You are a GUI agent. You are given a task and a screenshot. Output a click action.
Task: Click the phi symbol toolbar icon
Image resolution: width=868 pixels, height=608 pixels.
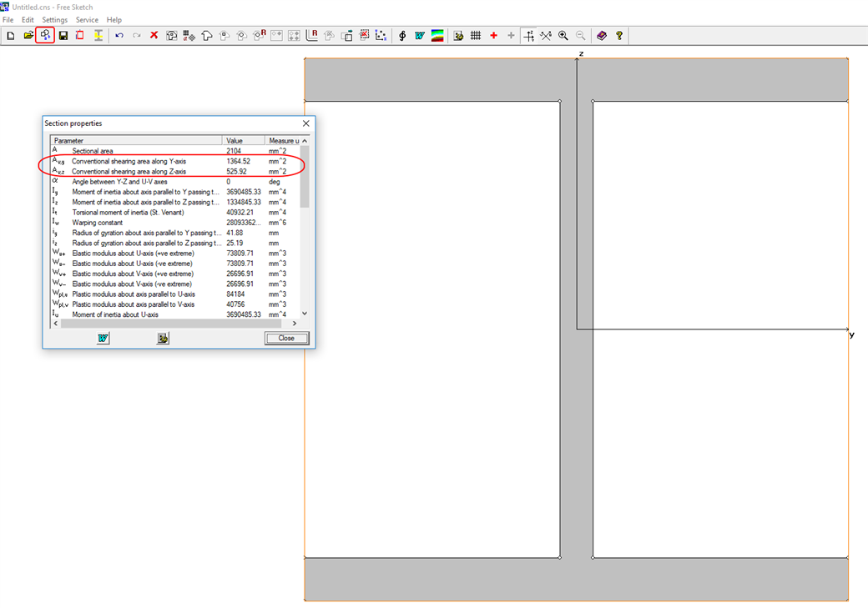402,35
